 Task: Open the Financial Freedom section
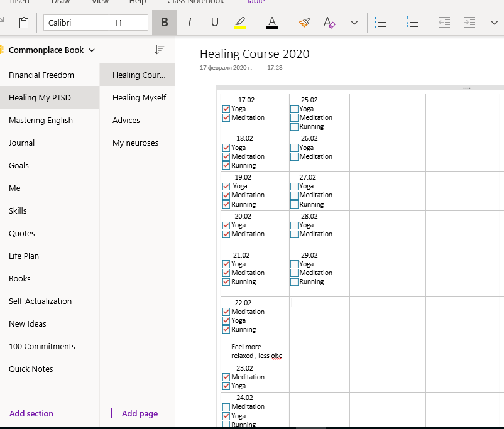pyautogui.click(x=41, y=75)
